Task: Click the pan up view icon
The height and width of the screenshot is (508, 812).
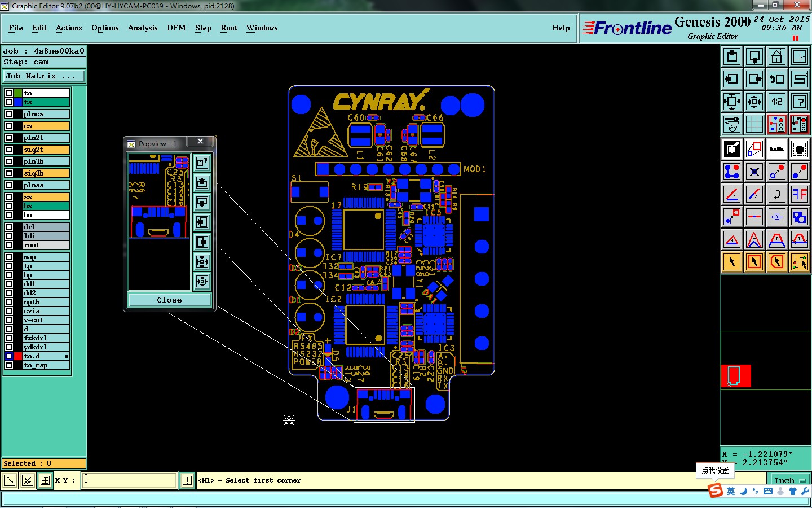Action: coord(732,56)
